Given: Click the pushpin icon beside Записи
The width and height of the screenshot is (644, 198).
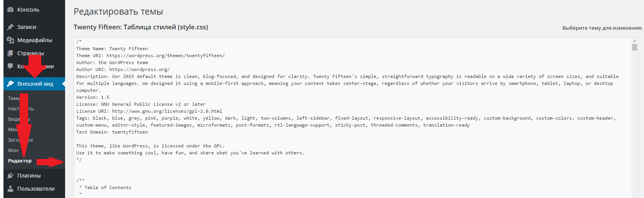Looking at the screenshot, I should pos(10,27).
